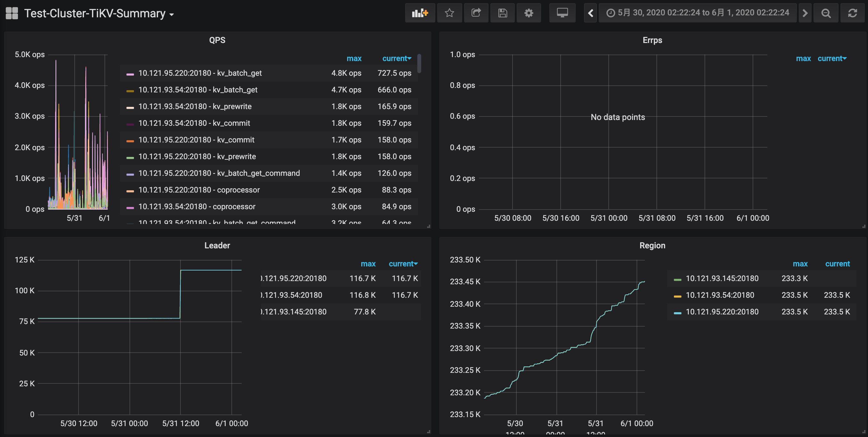The height and width of the screenshot is (437, 868).
Task: Open the share dashboard icon
Action: tap(476, 13)
